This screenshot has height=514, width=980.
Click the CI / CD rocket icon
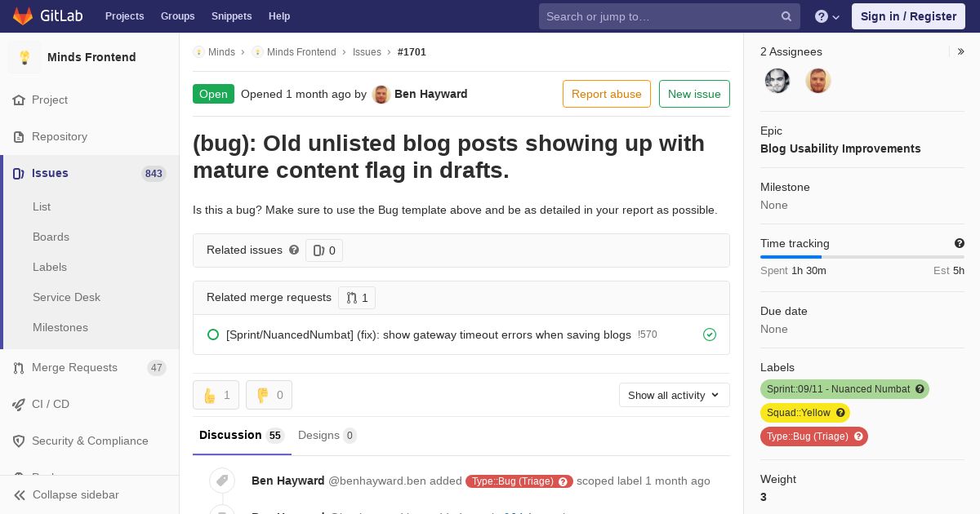pyautogui.click(x=19, y=405)
